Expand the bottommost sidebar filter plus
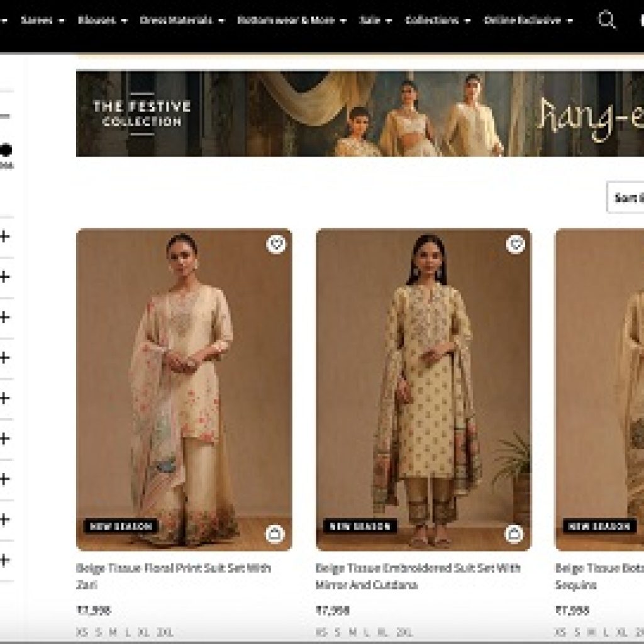Viewport: 644px width, 644px height. pyautogui.click(x=5, y=560)
